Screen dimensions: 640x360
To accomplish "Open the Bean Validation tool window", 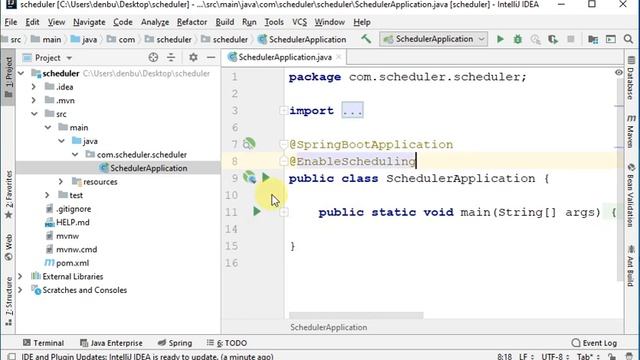I will 631,195.
